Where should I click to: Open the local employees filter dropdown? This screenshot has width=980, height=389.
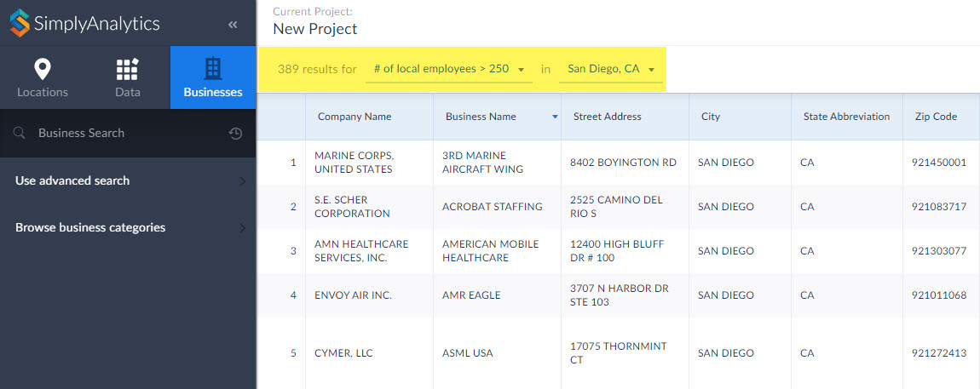(x=449, y=69)
